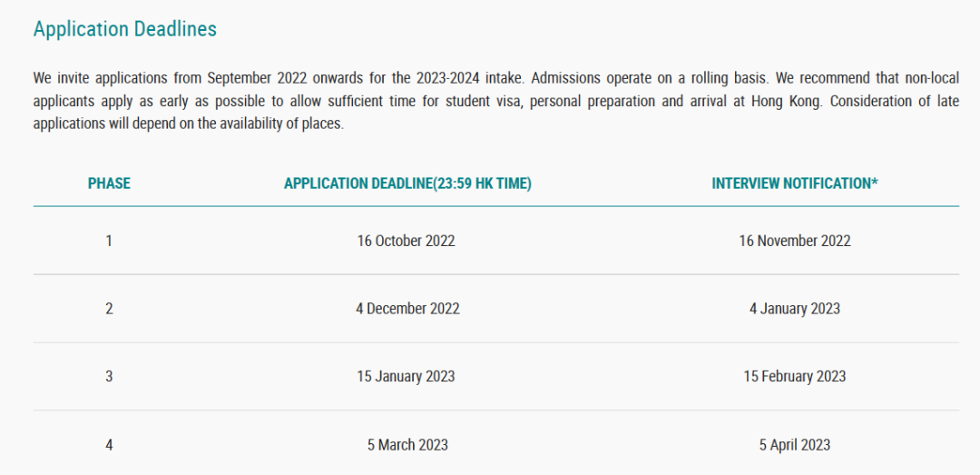
Task: Click the 16 November 2022 notification date
Action: 794,241
